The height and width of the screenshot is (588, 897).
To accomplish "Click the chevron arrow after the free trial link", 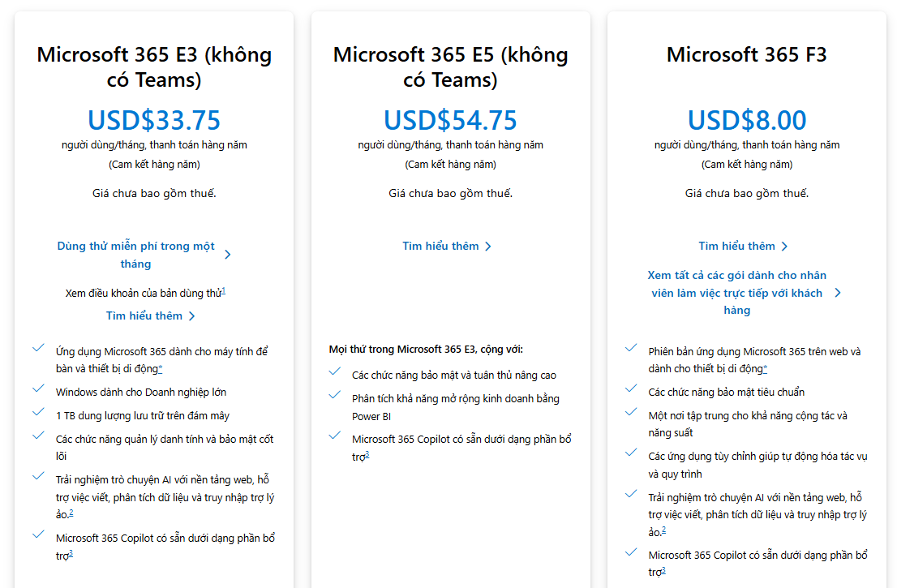I will tap(228, 255).
